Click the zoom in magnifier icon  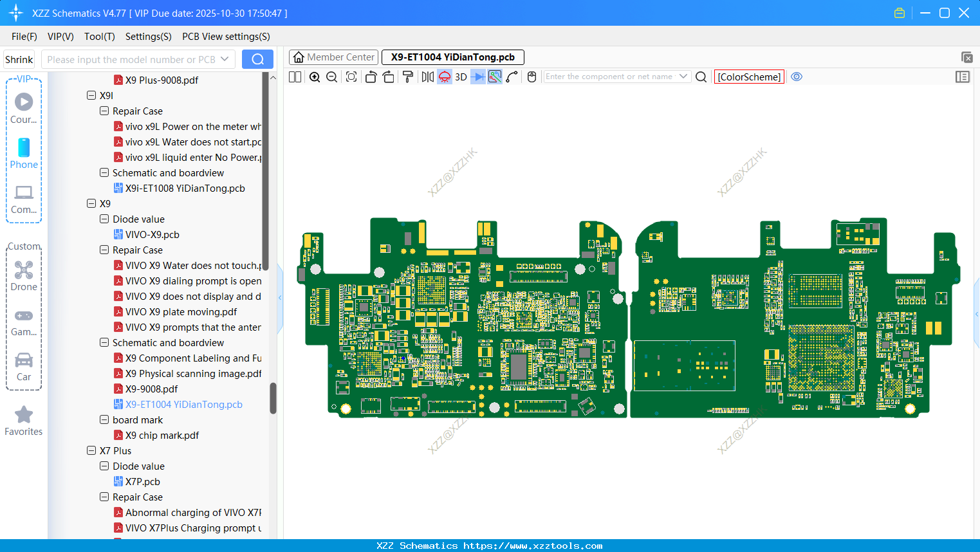315,77
